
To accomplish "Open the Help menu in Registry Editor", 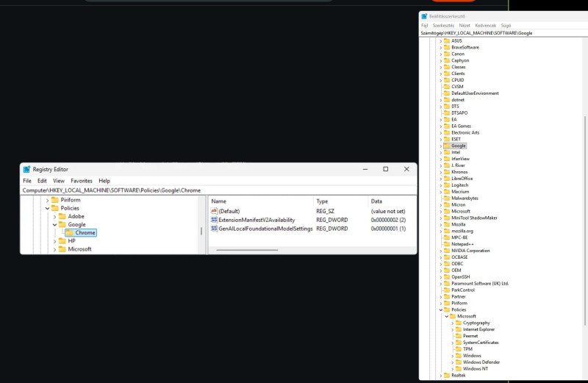I will click(104, 181).
